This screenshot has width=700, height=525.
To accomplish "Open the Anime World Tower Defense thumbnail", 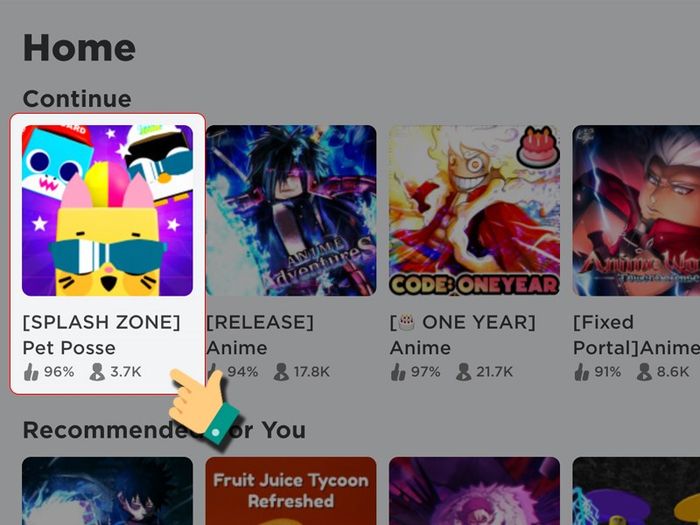I will [636, 210].
